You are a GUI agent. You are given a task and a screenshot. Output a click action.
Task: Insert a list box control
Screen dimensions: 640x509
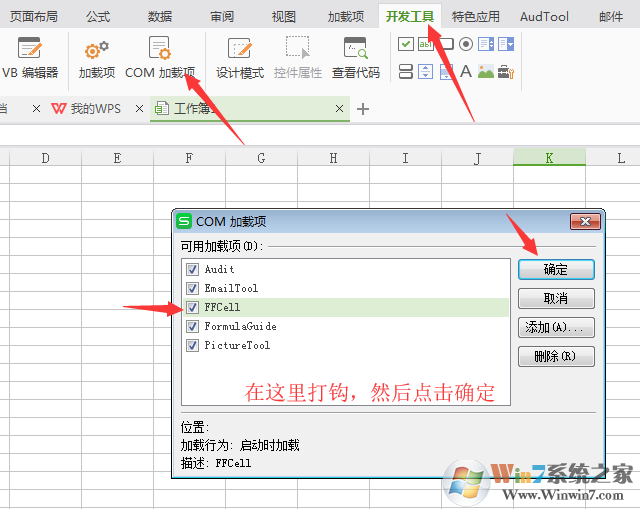[486, 44]
